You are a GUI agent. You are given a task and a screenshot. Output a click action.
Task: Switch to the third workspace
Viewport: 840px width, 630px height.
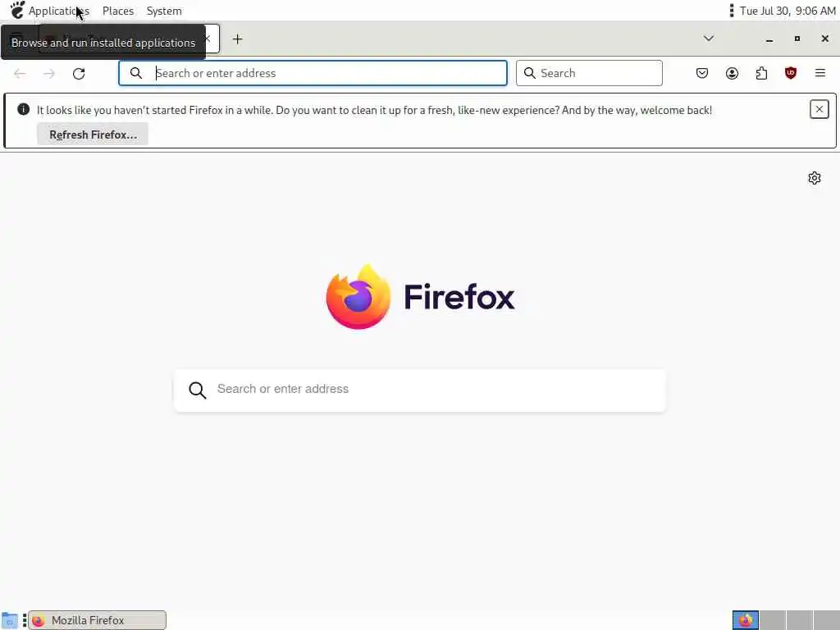coord(799,620)
